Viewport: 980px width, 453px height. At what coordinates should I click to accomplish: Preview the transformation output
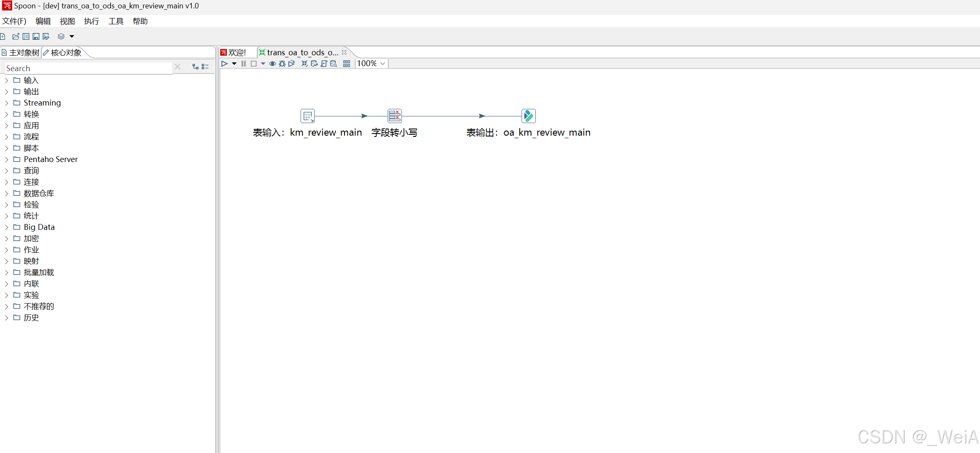(x=273, y=64)
